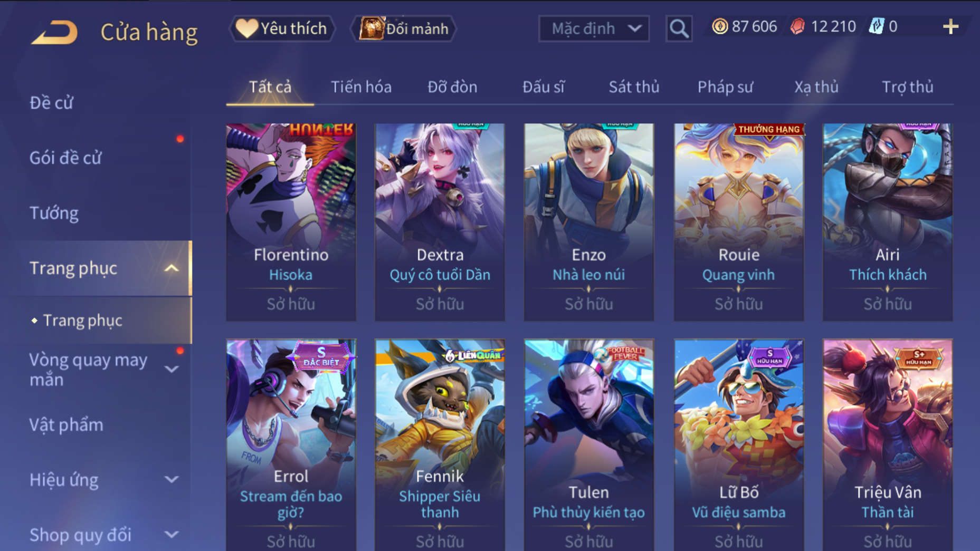This screenshot has height=551, width=980.
Task: Open Yêu thích heart favorites
Action: tap(281, 28)
